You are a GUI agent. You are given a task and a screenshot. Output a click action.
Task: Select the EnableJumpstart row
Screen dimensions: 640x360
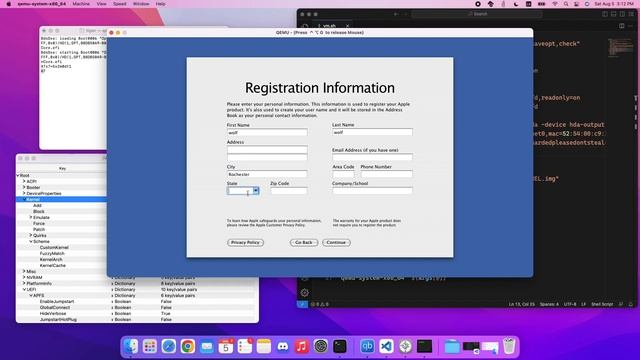[x=137, y=301]
